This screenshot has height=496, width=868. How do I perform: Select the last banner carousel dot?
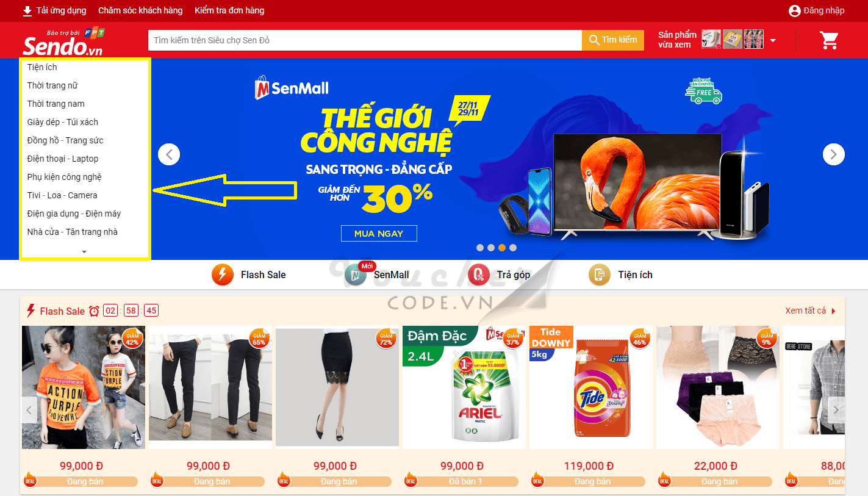[x=513, y=248]
